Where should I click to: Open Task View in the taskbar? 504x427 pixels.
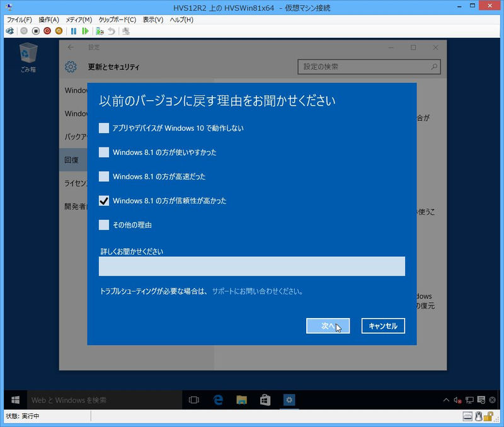194,400
